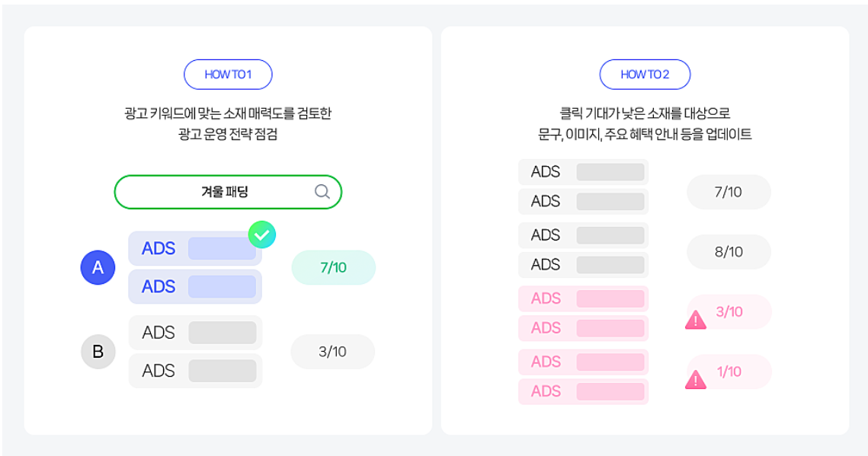Click the 8/10 score badge

coord(729,252)
